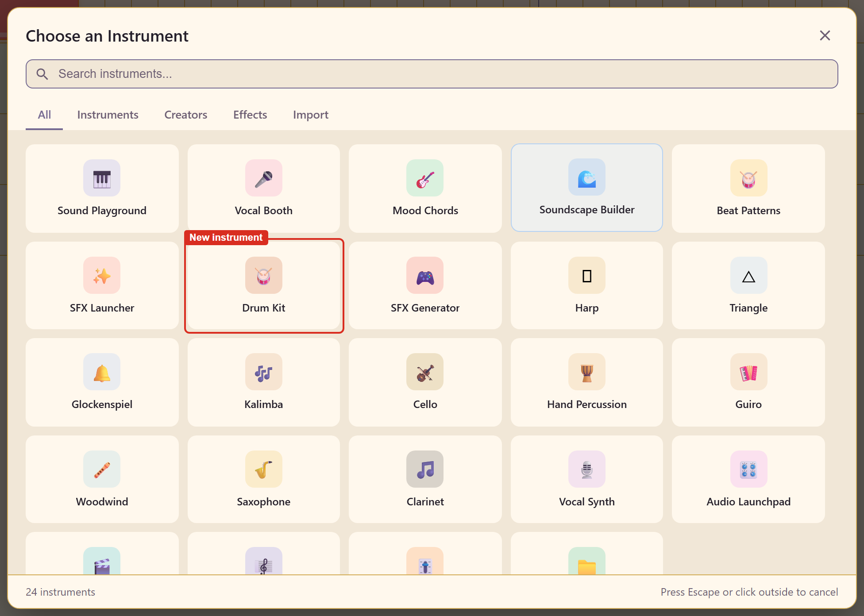This screenshot has height=616, width=864.
Task: Select the Cello violin icon
Action: click(425, 372)
